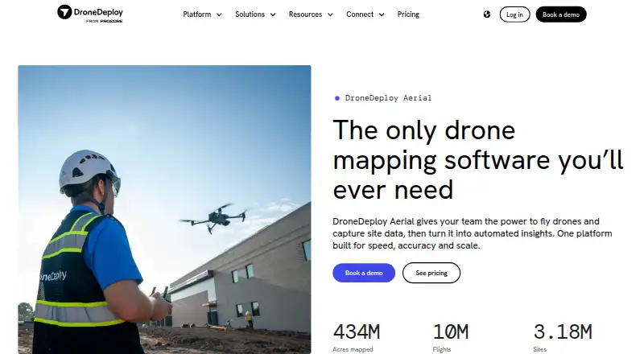The width and height of the screenshot is (644, 354).
Task: Expand the Solutions menu chevron
Action: (x=273, y=14)
